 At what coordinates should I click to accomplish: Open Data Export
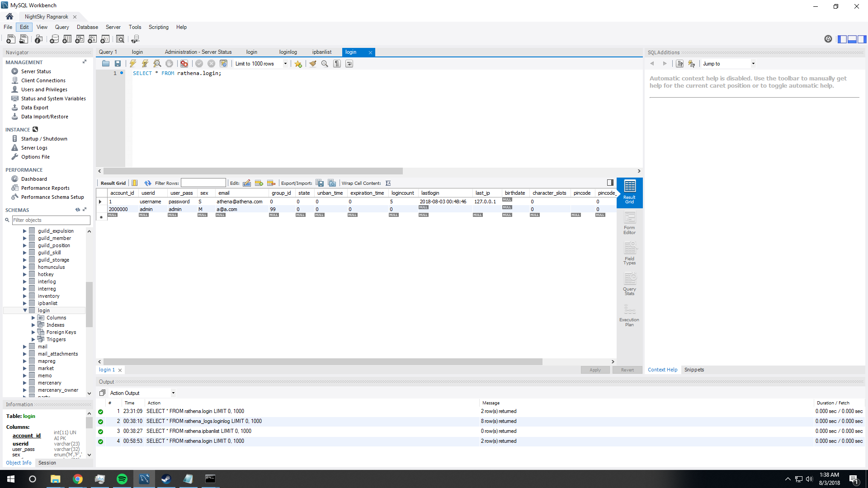(x=34, y=108)
